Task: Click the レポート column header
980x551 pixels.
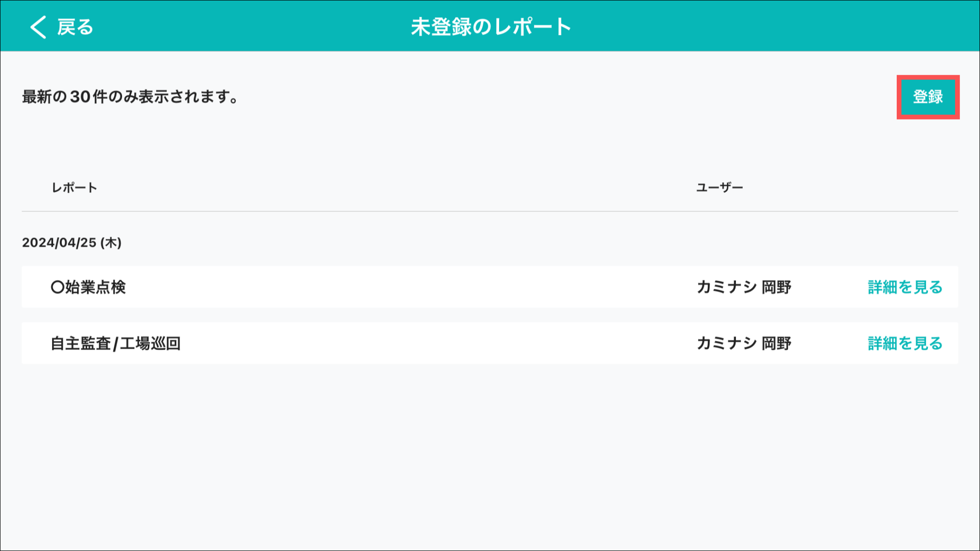Action: (x=74, y=187)
